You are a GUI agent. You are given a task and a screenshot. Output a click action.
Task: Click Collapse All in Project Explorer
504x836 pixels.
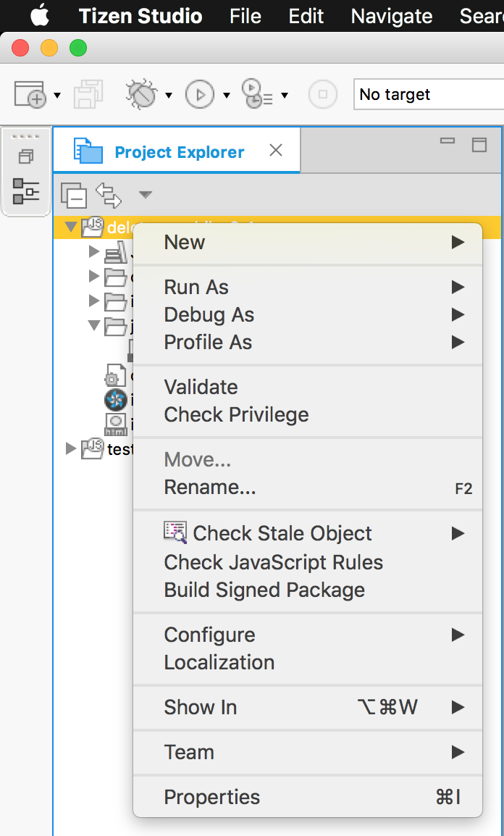click(74, 195)
